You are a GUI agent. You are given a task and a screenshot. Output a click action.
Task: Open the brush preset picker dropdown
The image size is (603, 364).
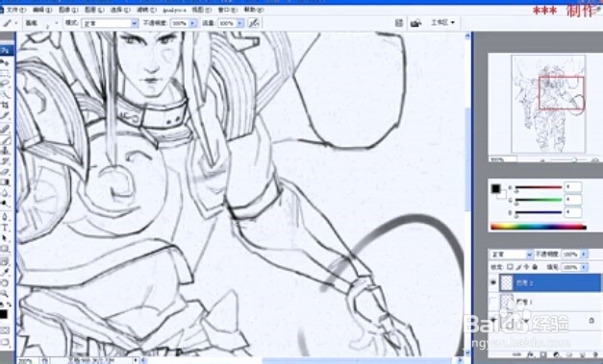pyautogui.click(x=56, y=23)
